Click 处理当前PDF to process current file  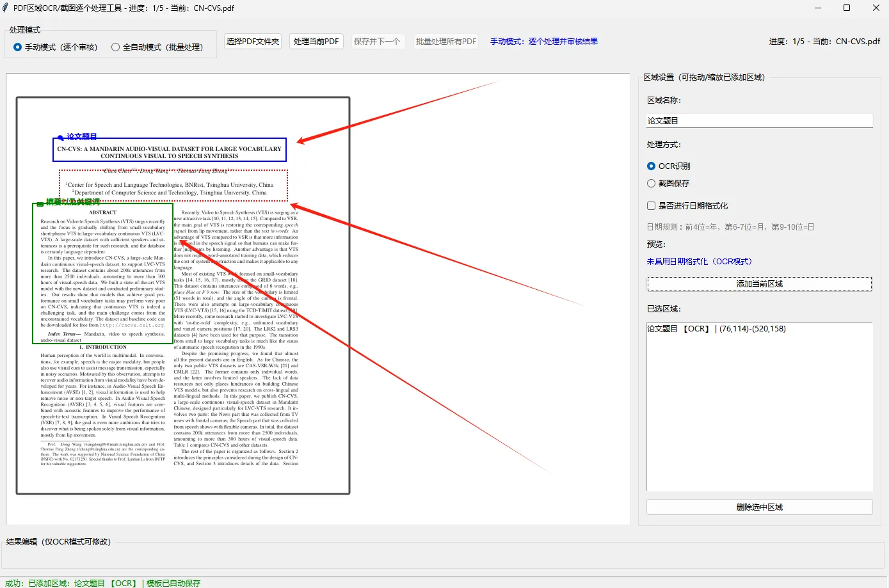(x=316, y=41)
